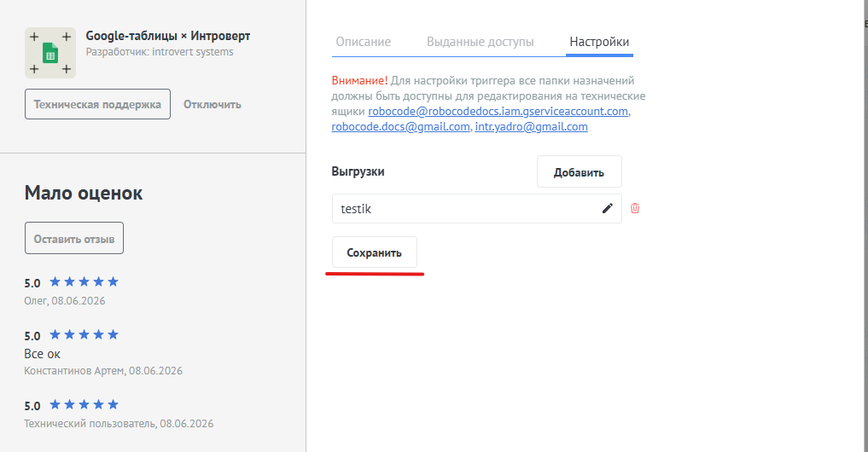Open the intr.yadro@gmail.com link
This screenshot has width=868, height=452.
tap(532, 127)
